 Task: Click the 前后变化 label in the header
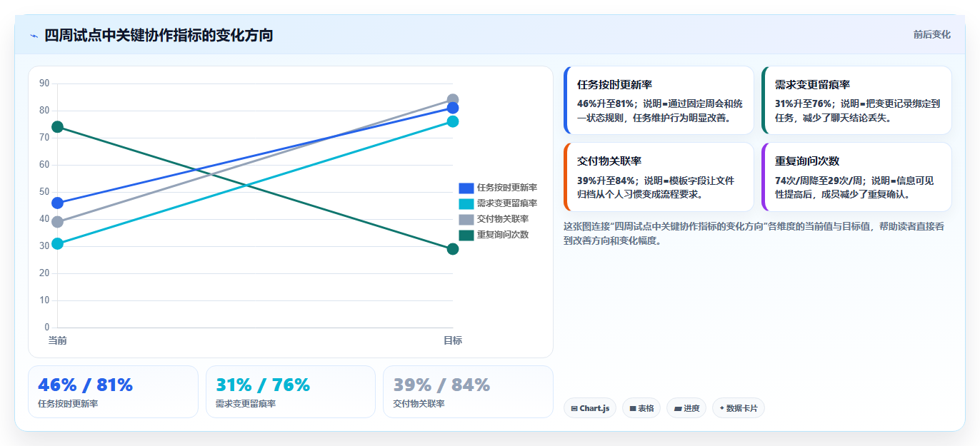(931, 34)
